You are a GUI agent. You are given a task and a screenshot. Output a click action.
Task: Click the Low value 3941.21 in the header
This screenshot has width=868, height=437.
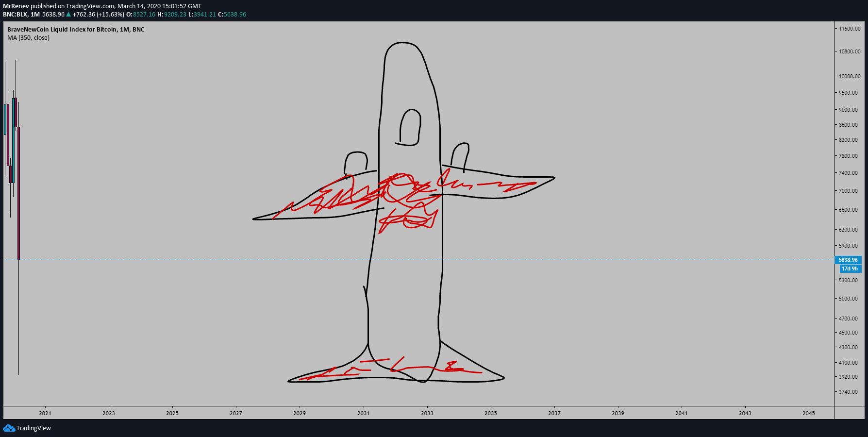[205, 15]
